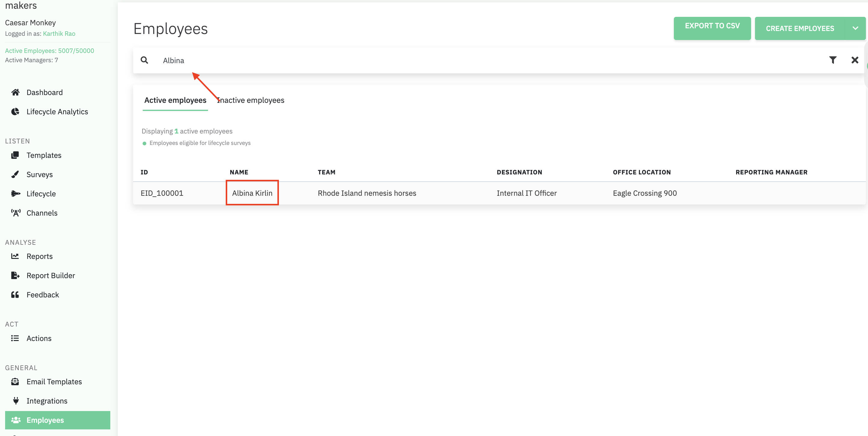The width and height of the screenshot is (868, 436).
Task: Open Email Templates in sidebar
Action: 54,381
